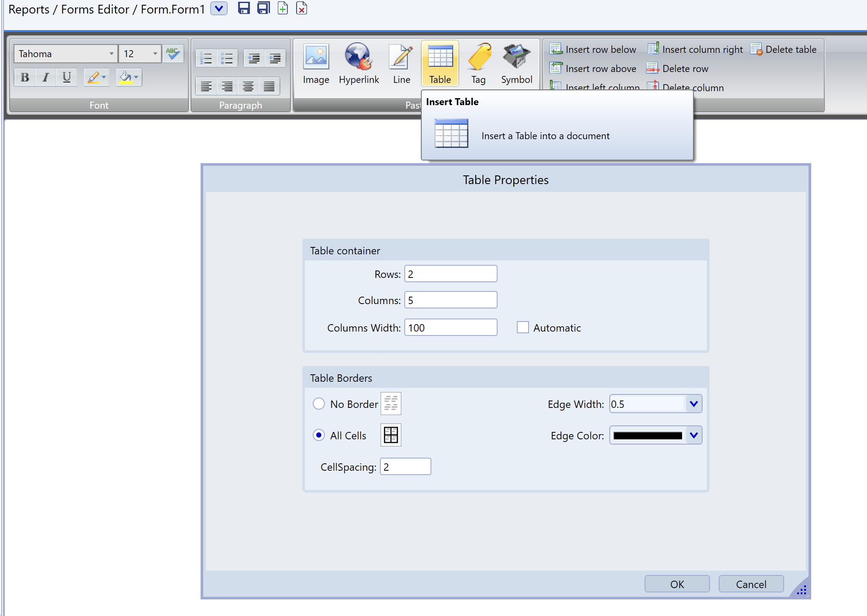This screenshot has height=616, width=867.
Task: Click Delete table command
Action: tap(784, 49)
